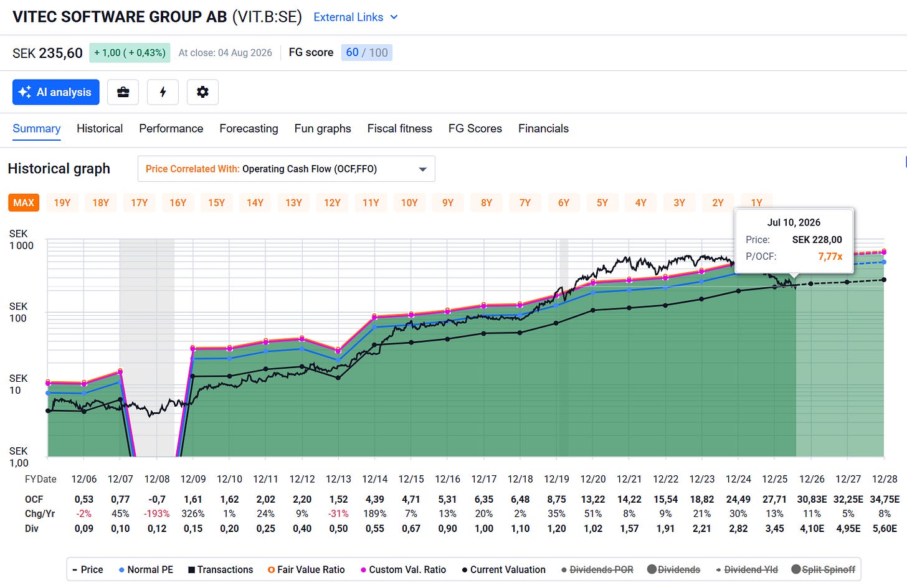Image resolution: width=907 pixels, height=588 pixels.
Task: Click the lightning bolt icon button
Action: click(163, 92)
